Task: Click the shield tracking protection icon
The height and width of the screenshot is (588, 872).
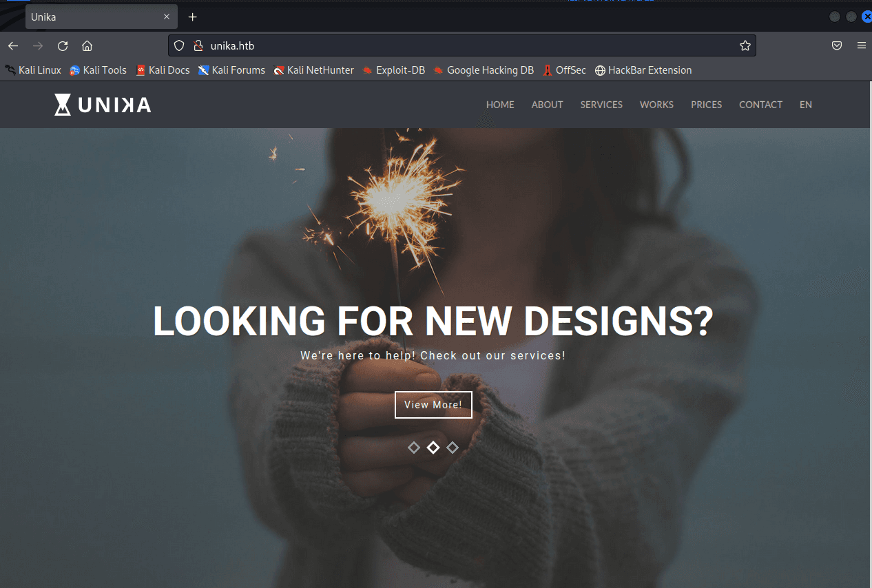Action: pyautogui.click(x=179, y=46)
